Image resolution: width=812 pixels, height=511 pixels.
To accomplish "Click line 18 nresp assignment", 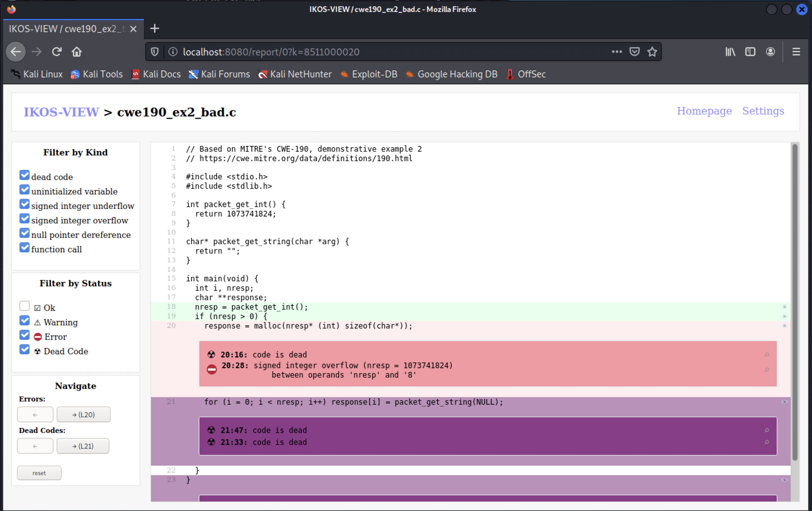I will click(x=251, y=307).
